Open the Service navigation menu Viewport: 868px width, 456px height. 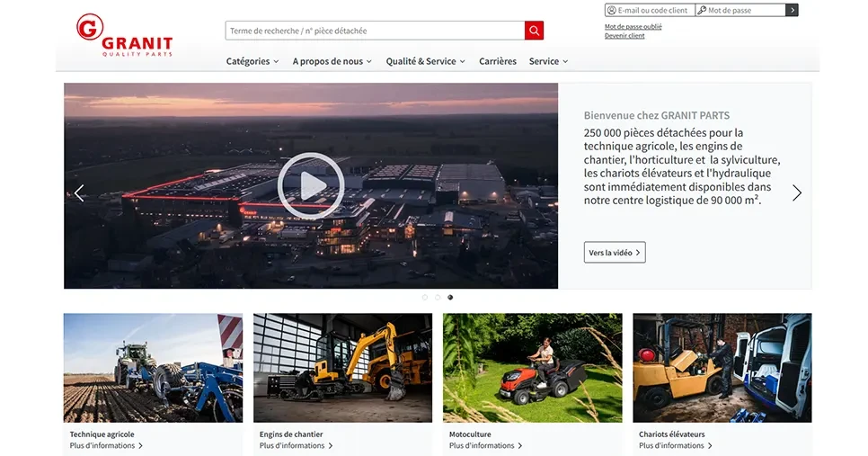click(x=548, y=61)
